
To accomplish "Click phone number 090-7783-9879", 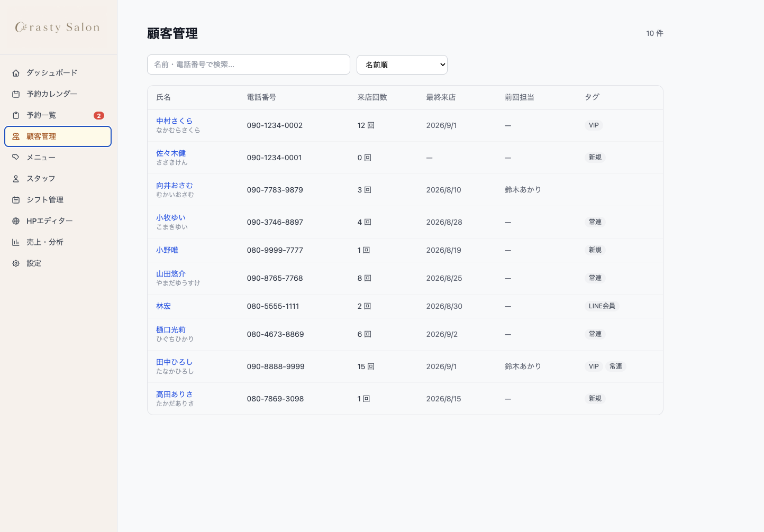I will pos(275,190).
